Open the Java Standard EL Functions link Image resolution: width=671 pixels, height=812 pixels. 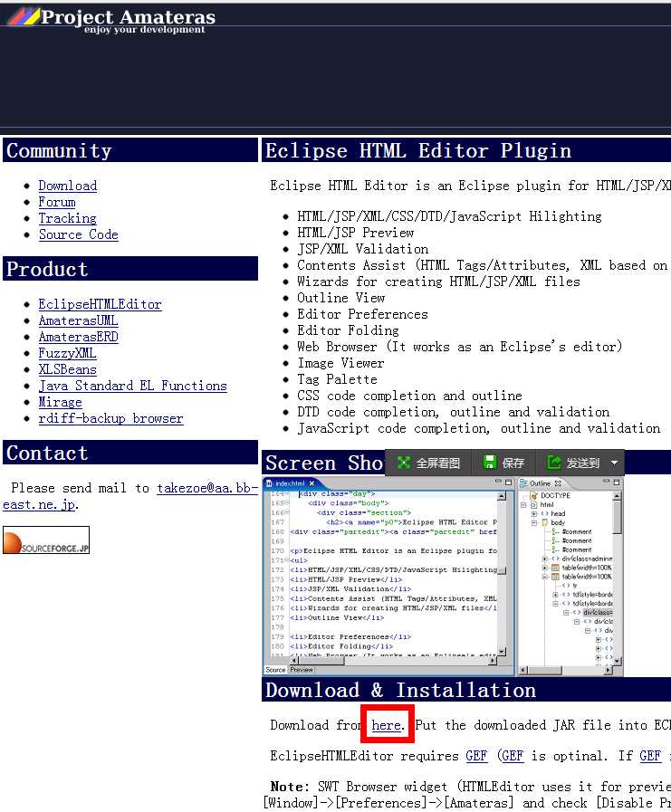click(x=132, y=386)
